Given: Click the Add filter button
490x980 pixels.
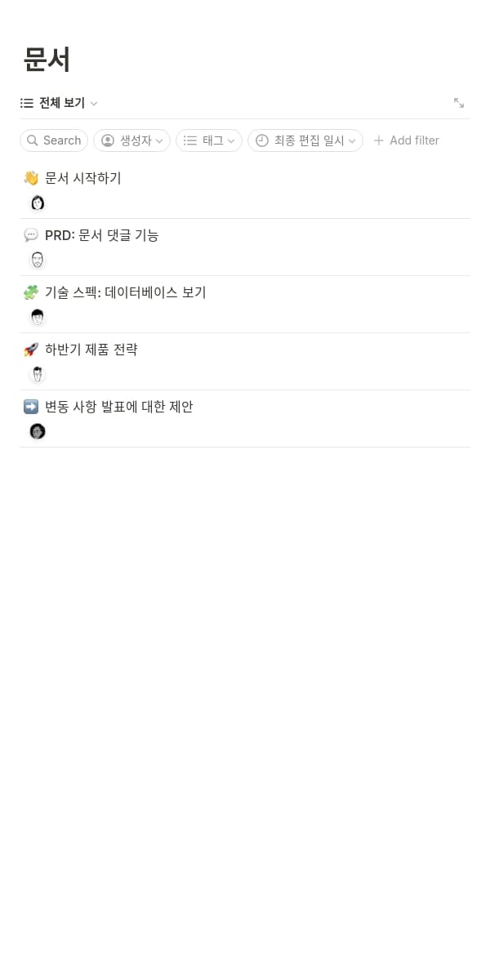Looking at the screenshot, I should pos(406,140).
